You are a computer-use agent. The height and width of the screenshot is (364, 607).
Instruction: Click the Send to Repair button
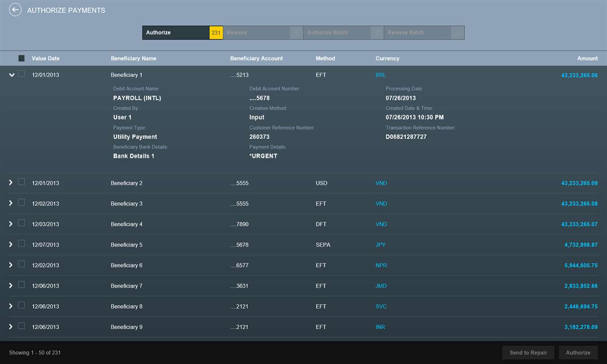coord(528,353)
